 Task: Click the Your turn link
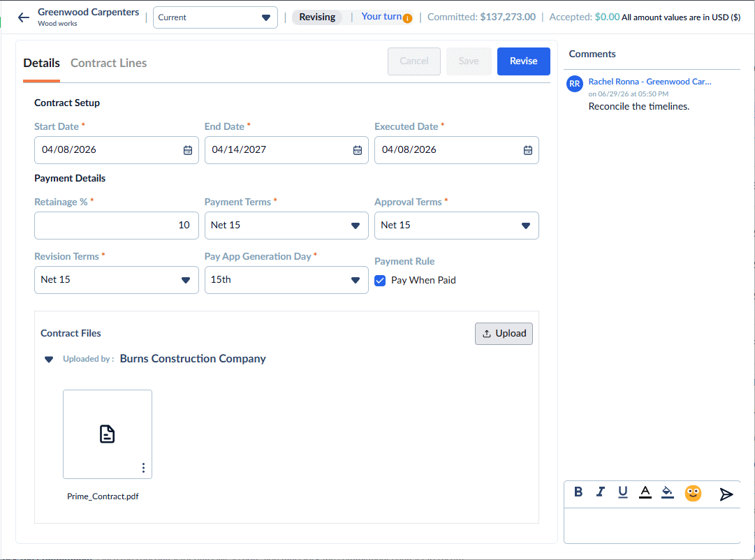point(381,17)
